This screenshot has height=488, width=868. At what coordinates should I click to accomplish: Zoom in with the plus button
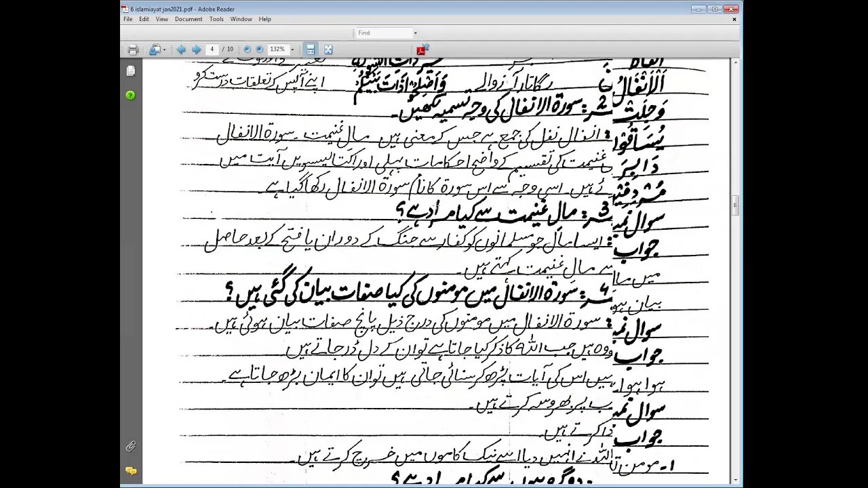259,49
